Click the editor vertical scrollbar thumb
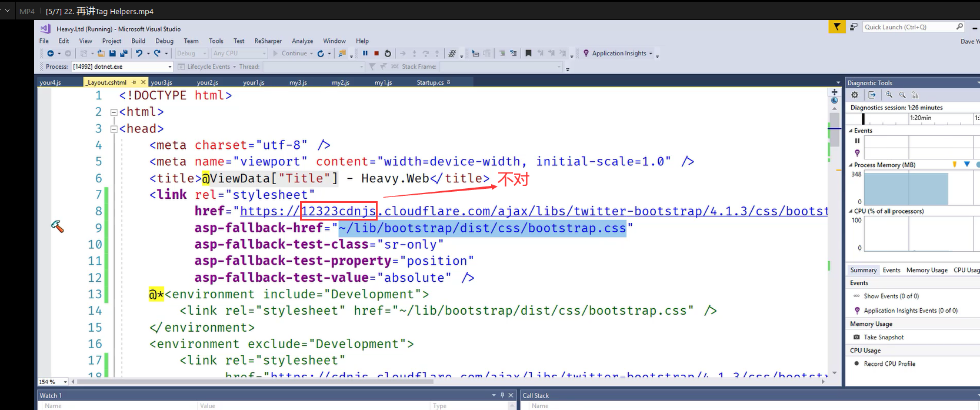This screenshot has height=410, width=980. point(834,129)
